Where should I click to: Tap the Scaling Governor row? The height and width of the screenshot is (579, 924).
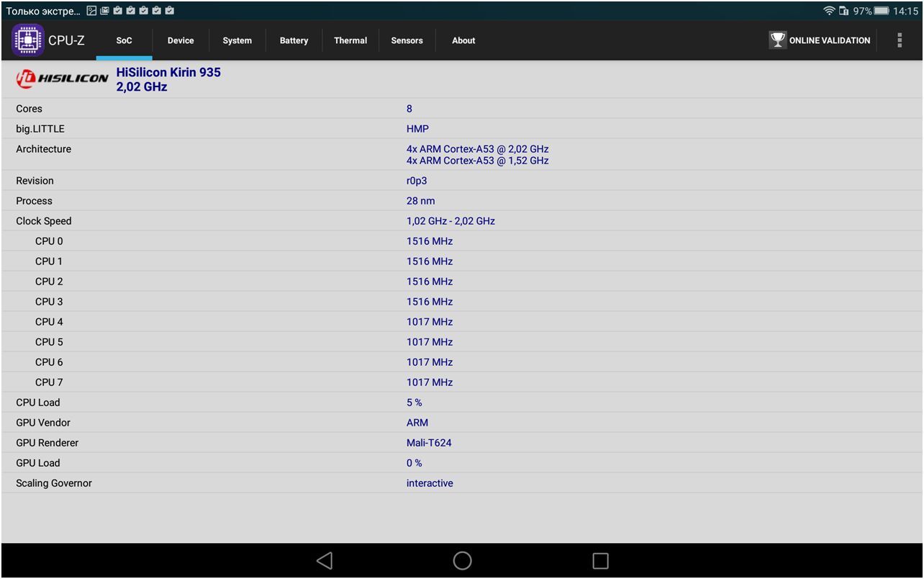click(461, 483)
